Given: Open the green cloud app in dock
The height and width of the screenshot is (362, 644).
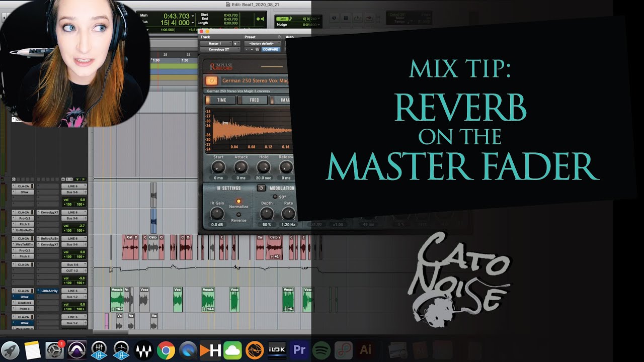Looking at the screenshot, I should point(232,350).
